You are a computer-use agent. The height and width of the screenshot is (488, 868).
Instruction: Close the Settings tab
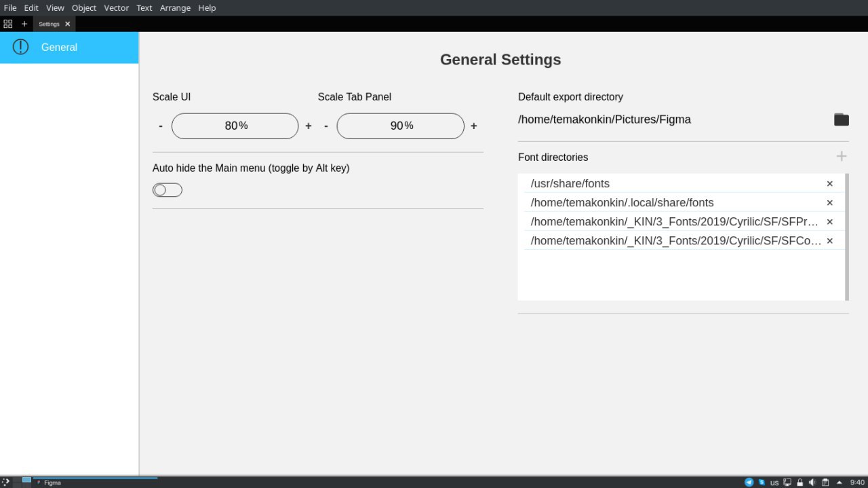click(67, 24)
